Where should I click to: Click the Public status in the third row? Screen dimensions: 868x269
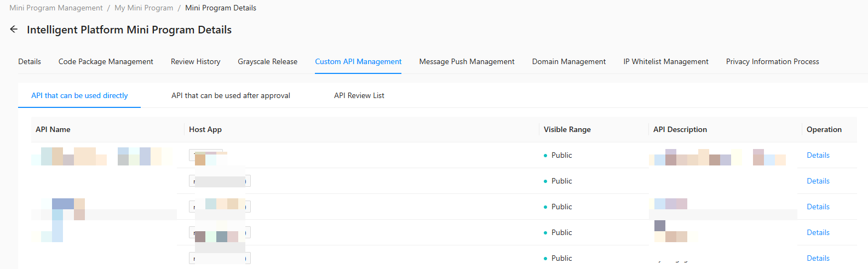[x=557, y=207]
